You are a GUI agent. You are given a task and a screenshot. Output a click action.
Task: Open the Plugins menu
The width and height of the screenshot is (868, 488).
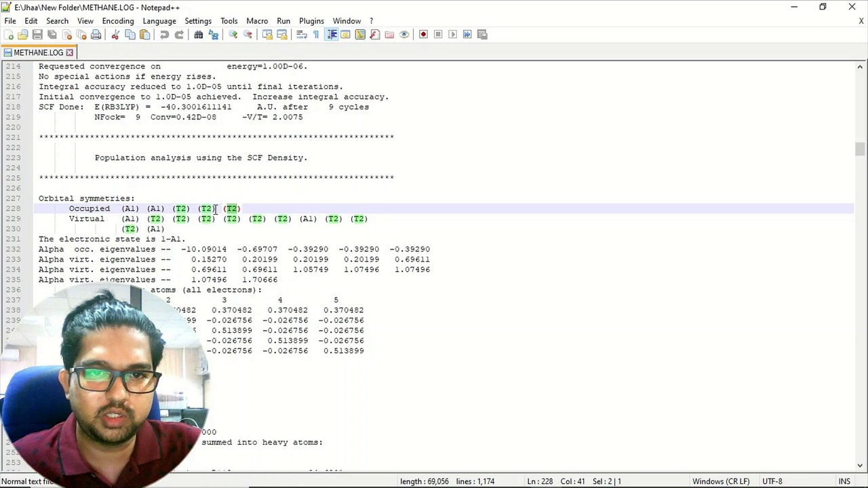point(312,21)
